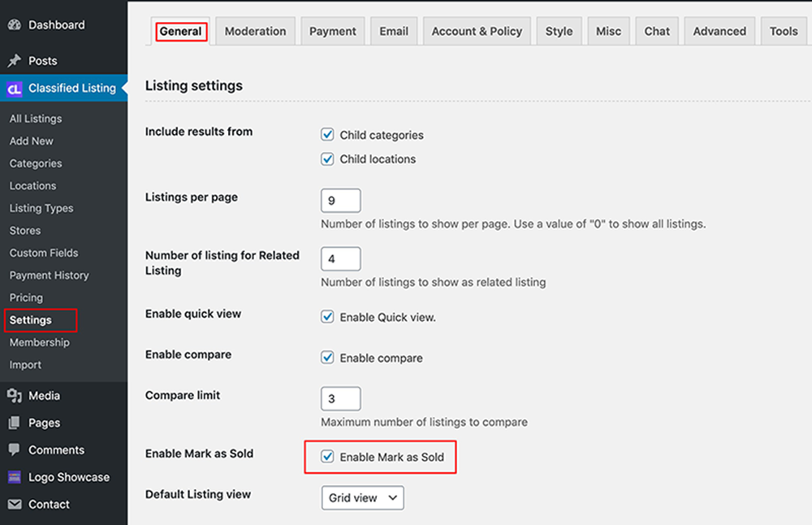
Task: View Payment History
Action: (49, 276)
